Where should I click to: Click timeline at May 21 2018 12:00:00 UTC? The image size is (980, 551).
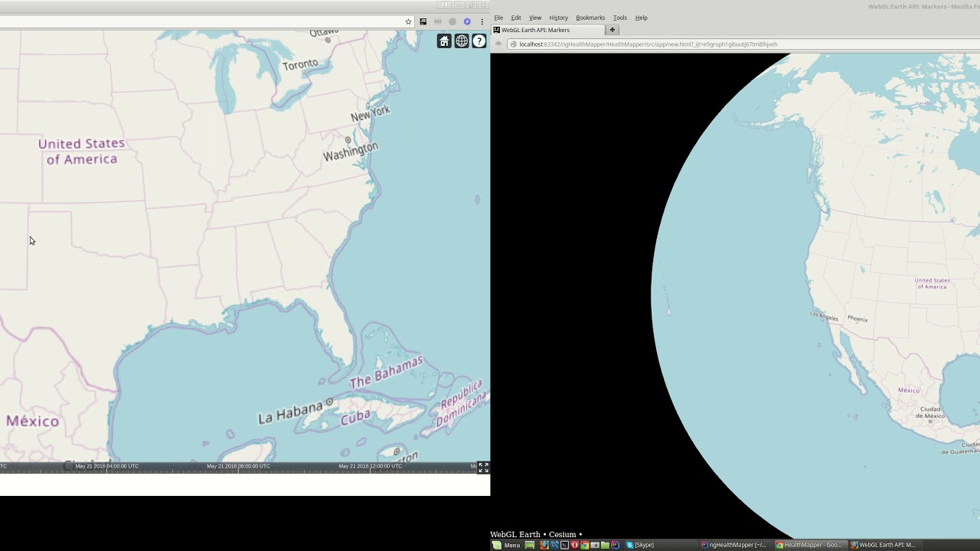[x=370, y=466]
